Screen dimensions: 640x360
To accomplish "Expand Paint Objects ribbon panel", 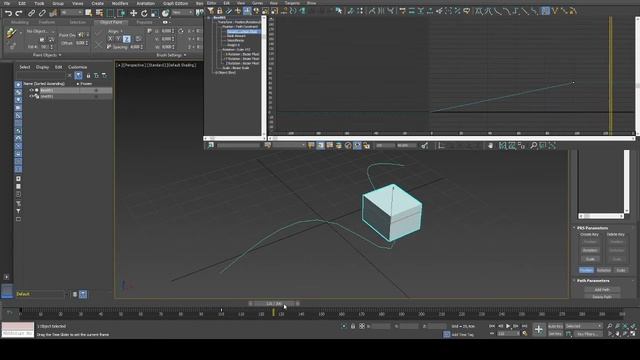I will pyautogui.click(x=47, y=55).
